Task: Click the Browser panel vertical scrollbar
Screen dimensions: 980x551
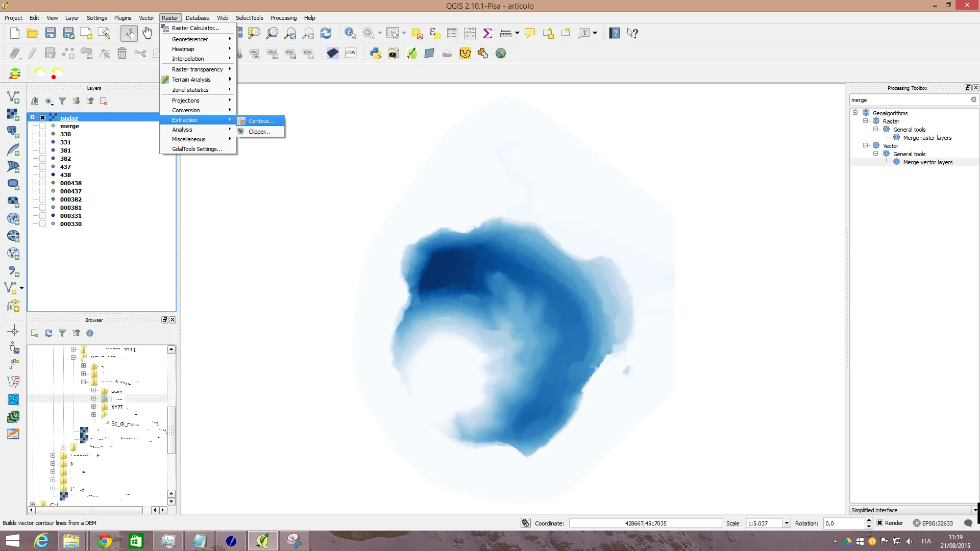Action: click(171, 430)
